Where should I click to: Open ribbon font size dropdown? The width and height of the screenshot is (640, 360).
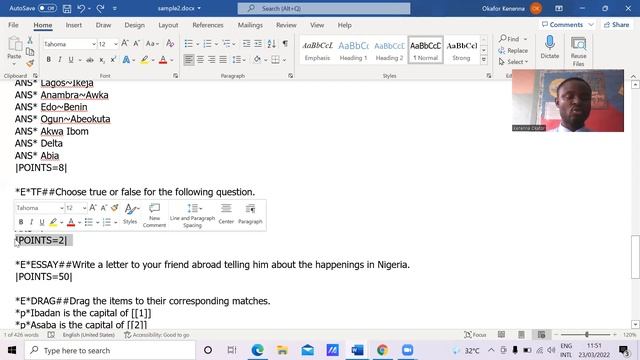116,44
